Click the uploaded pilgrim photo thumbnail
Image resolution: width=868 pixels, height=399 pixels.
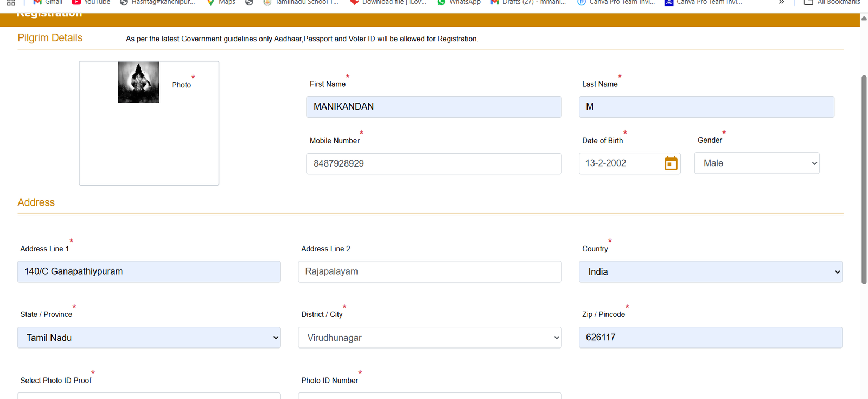click(x=138, y=83)
